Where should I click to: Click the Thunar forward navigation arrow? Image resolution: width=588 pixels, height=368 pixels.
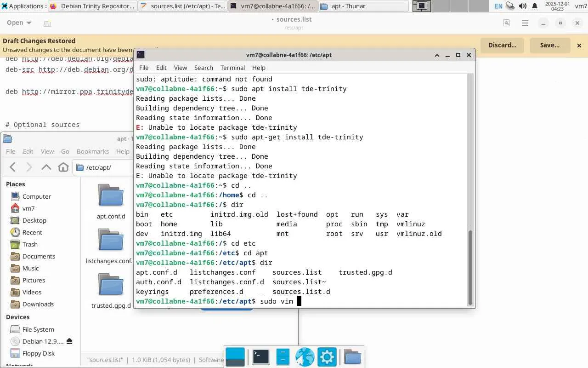click(29, 167)
